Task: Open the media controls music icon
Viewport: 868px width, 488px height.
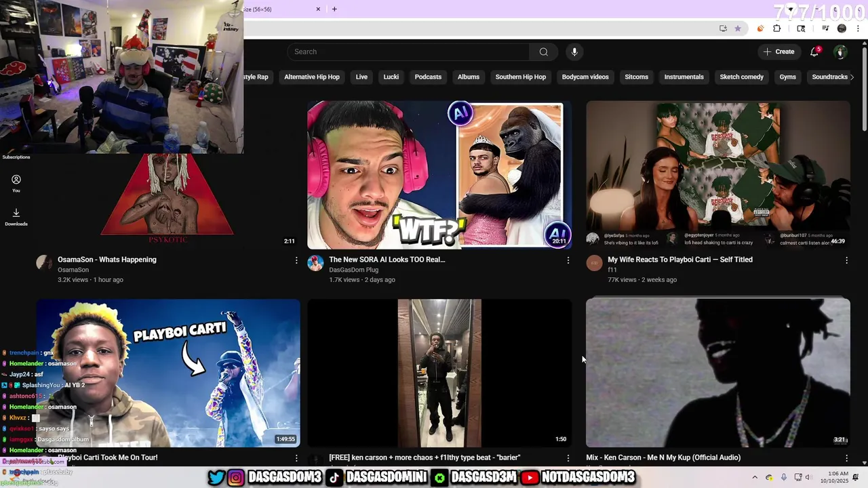Action: point(825,28)
